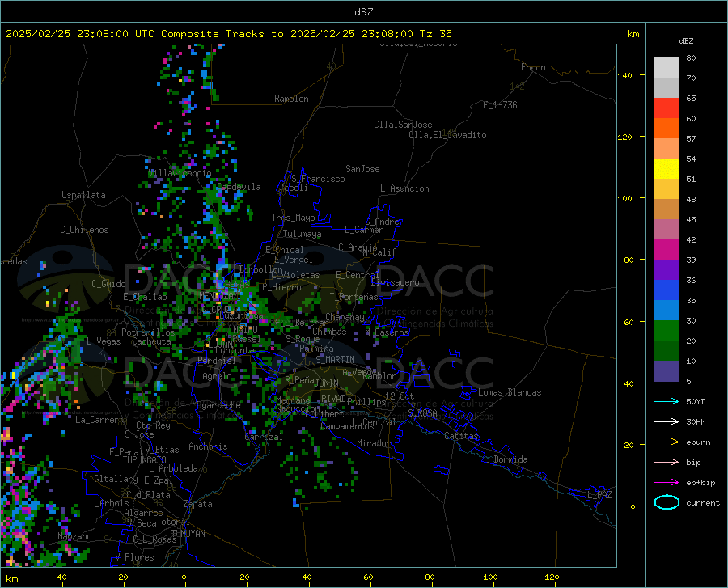This screenshot has width=728, height=588.
Task: Click the '-20' km tick on the horizontal axis
Action: click(121, 577)
